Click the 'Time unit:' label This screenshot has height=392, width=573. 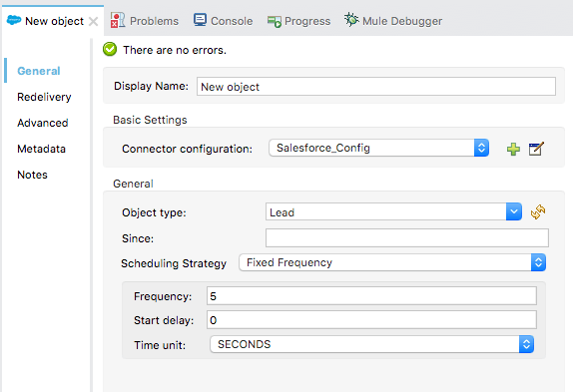coord(160,345)
